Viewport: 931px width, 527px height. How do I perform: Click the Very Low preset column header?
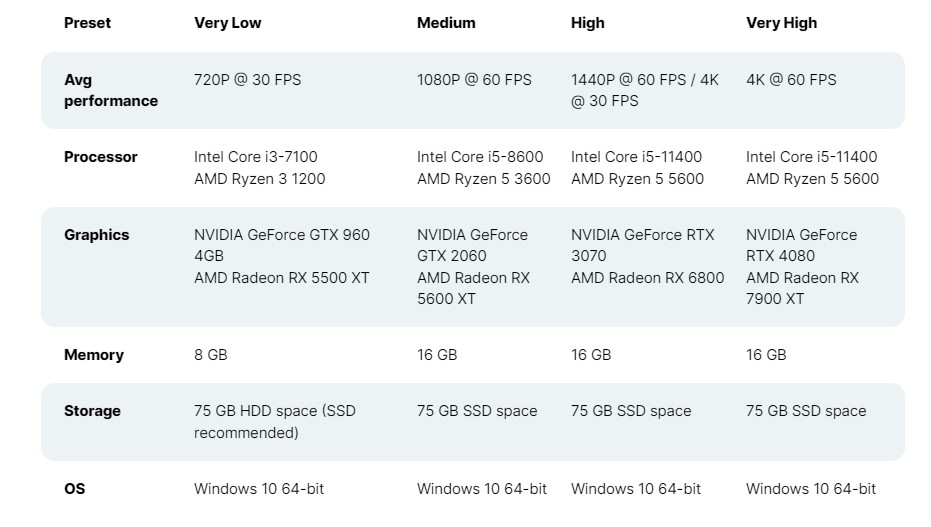[x=227, y=23]
